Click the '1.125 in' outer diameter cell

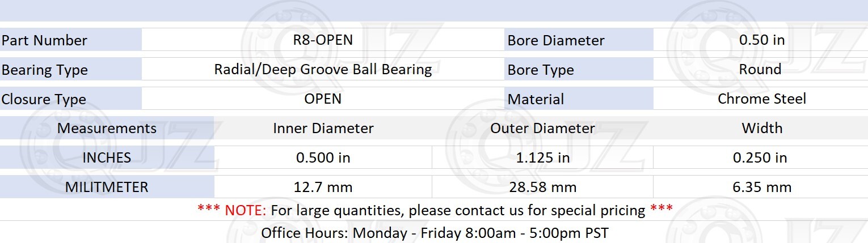pos(543,157)
